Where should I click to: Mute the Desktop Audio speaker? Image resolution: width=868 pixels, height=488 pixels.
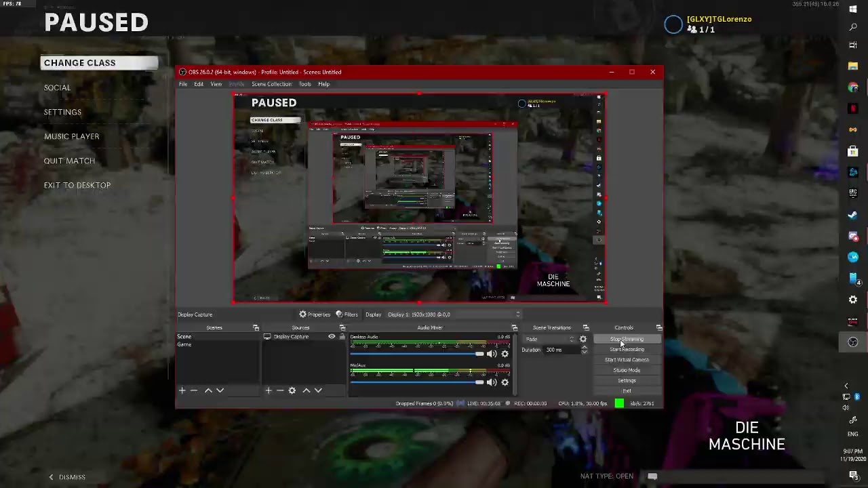point(492,354)
